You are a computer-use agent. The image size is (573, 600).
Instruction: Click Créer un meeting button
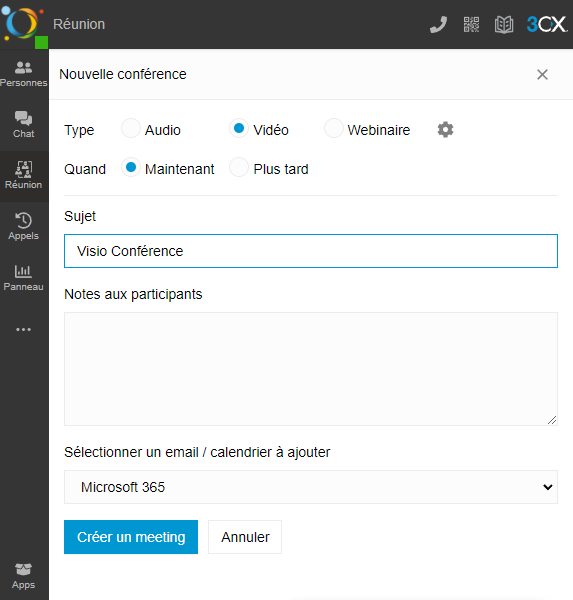point(131,537)
